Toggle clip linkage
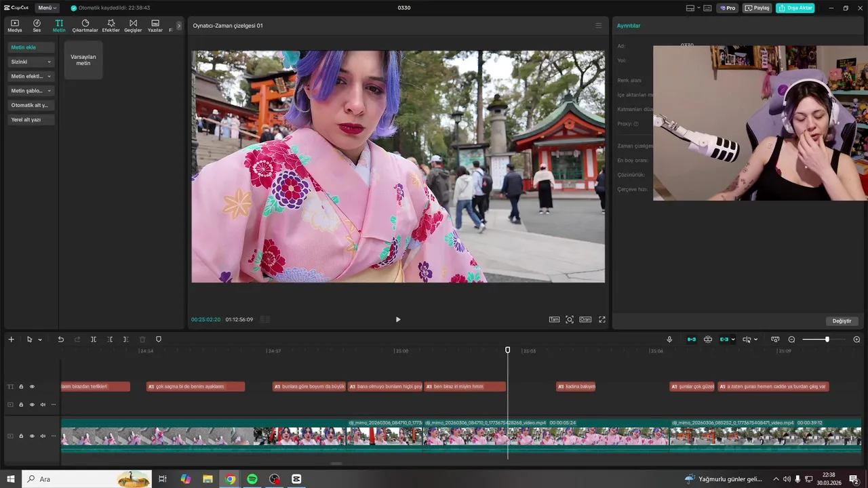Viewport: 868px width, 488px height. pos(724,340)
